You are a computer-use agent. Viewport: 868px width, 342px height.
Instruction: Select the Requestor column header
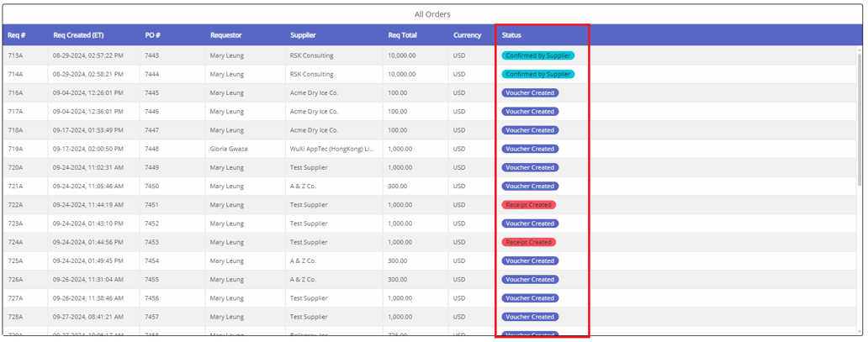point(225,35)
